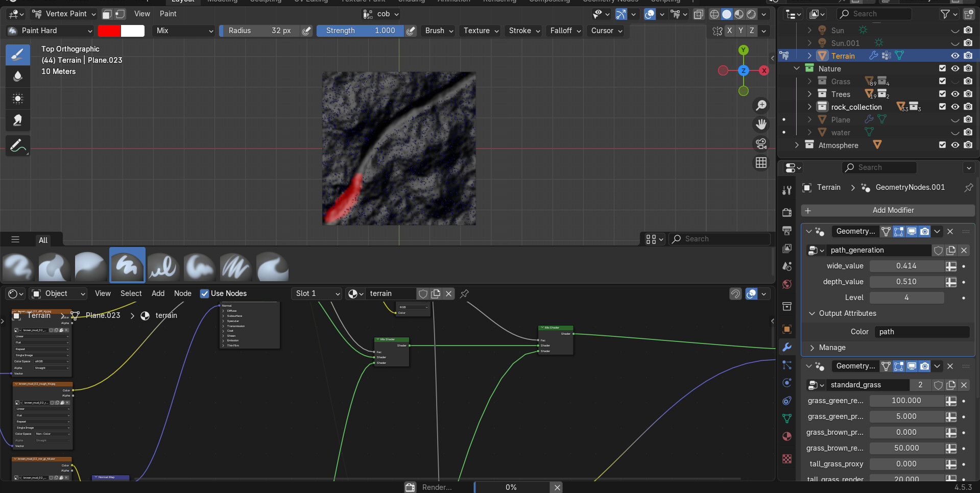
Task: Select Wireframe viewport shading icon
Action: [714, 14]
